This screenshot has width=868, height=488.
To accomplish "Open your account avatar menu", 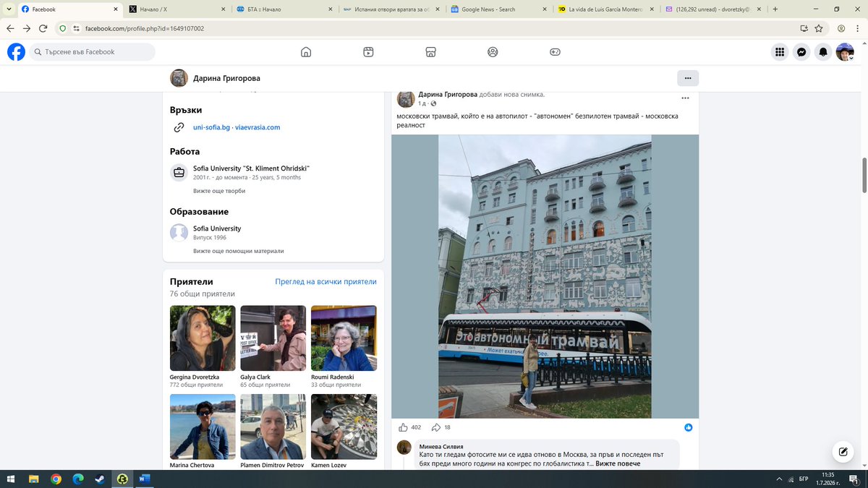I will coord(845,52).
